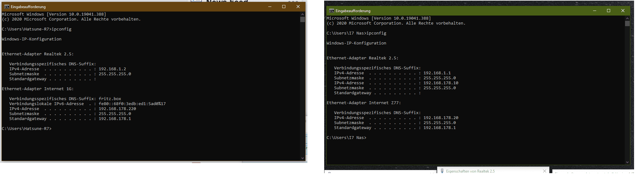
Task: Click scrollbar thumb in right command window
Action: 627,23
